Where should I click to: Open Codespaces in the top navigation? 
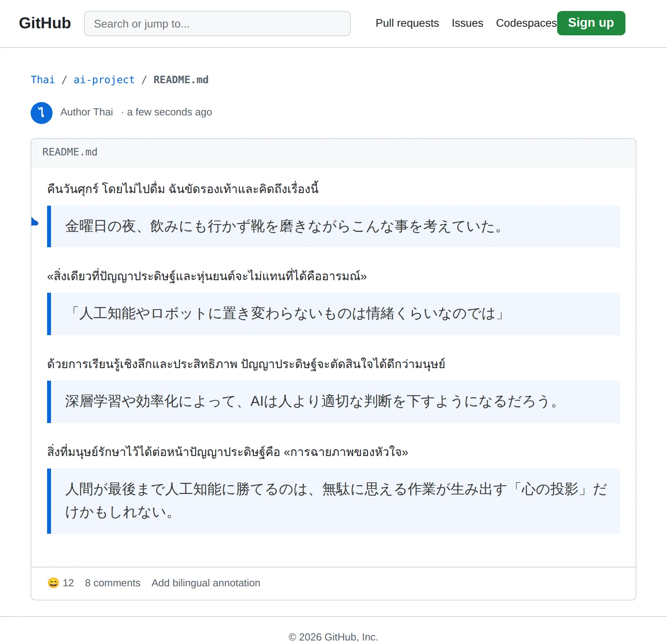526,23
